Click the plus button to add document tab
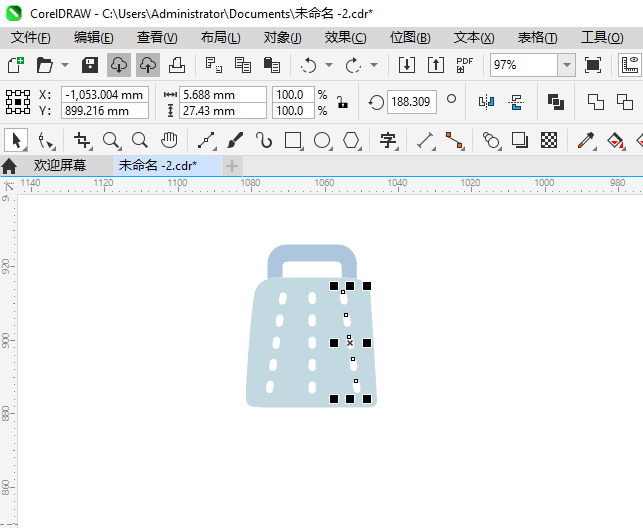 tap(232, 166)
